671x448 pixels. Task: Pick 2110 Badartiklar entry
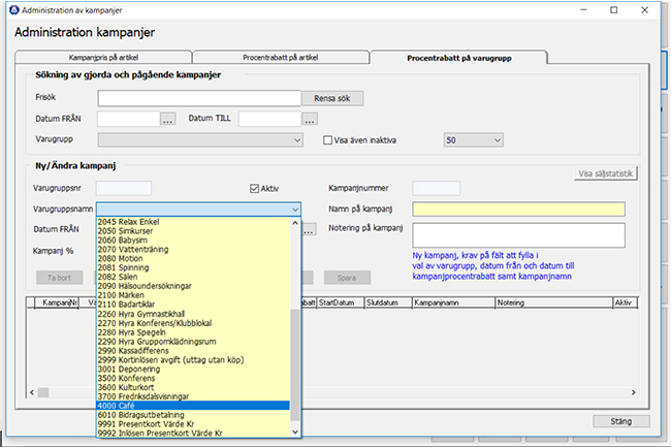click(193, 305)
